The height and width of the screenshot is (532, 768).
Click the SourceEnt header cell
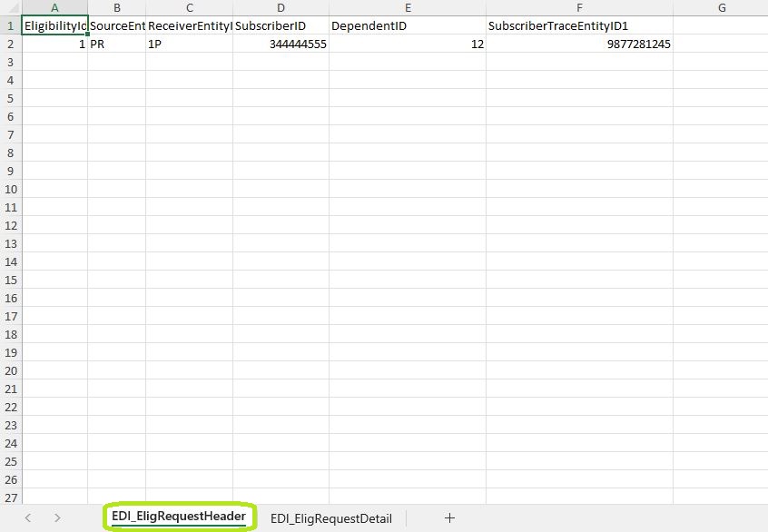116,25
